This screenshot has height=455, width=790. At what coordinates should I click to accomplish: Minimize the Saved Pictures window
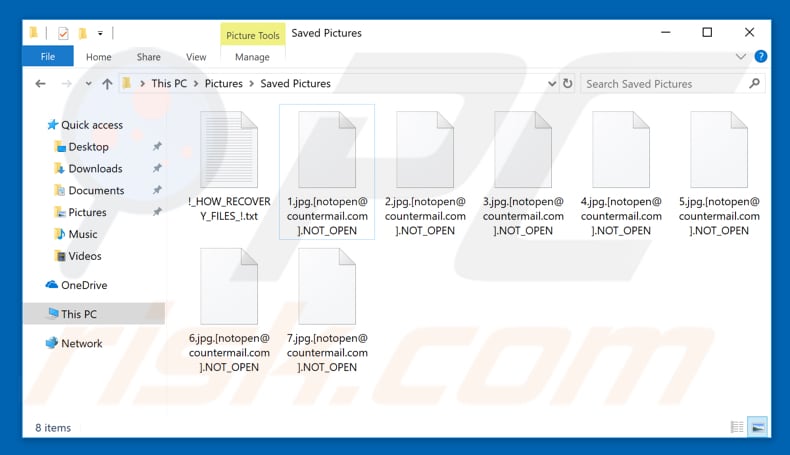pos(666,32)
